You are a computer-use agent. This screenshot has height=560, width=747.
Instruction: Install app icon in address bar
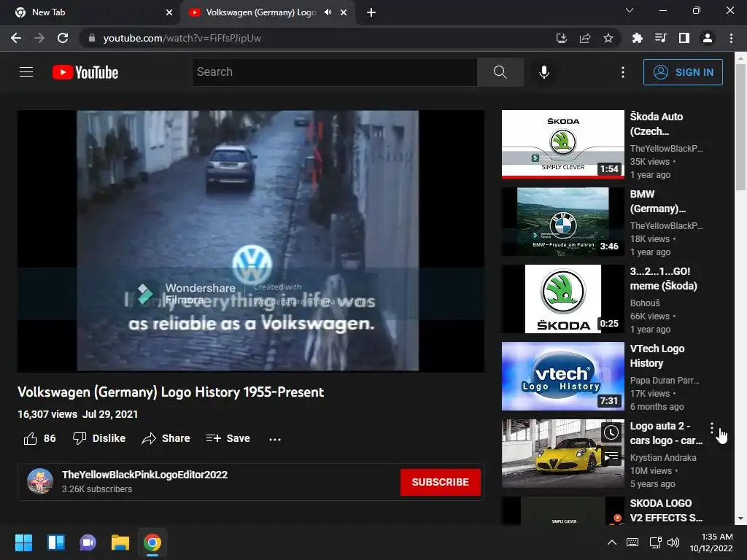click(x=562, y=38)
